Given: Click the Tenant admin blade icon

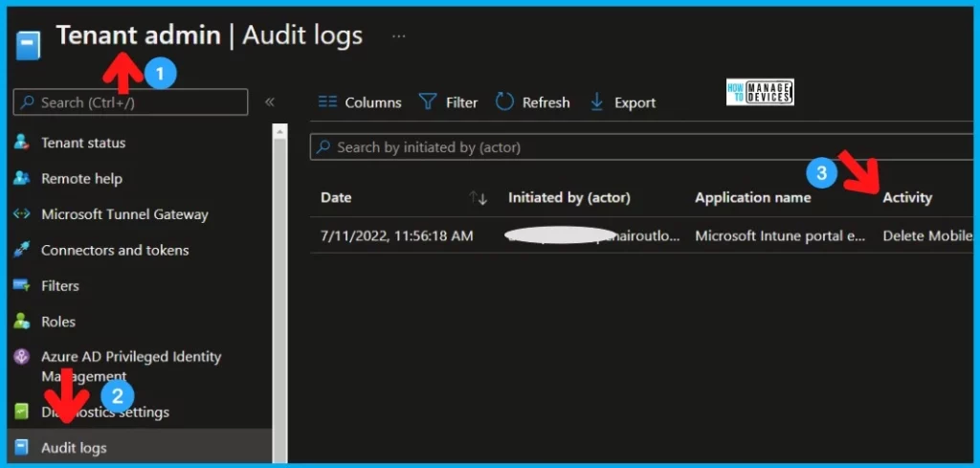Looking at the screenshot, I should pos(28,46).
